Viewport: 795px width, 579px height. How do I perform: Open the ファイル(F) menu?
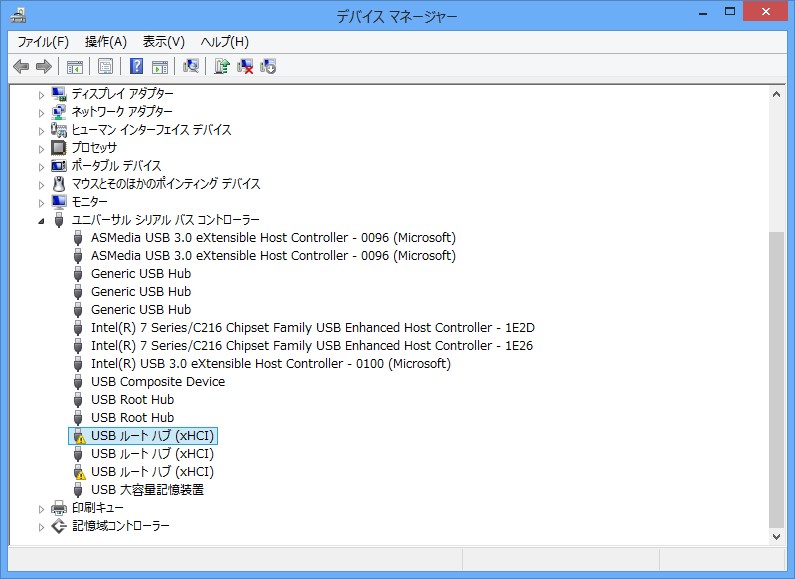pyautogui.click(x=43, y=41)
